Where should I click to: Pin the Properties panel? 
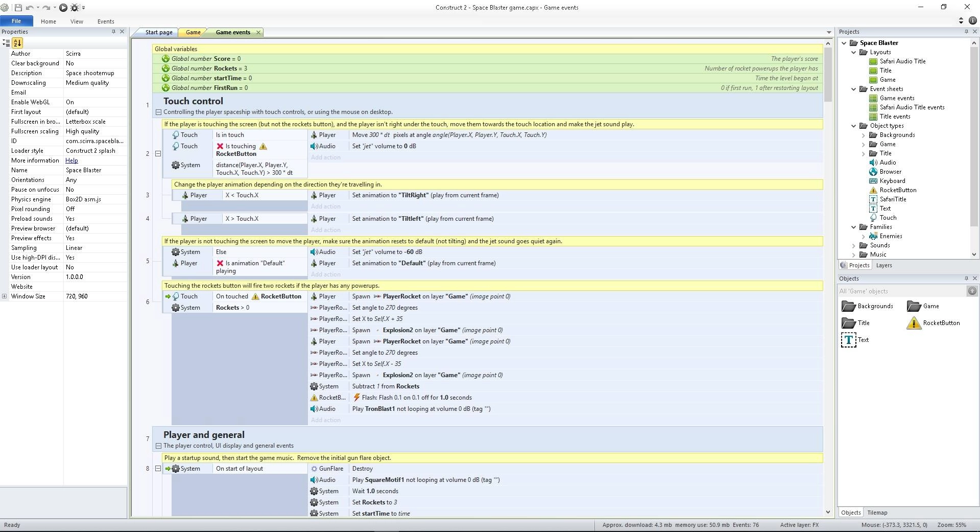coord(113,32)
